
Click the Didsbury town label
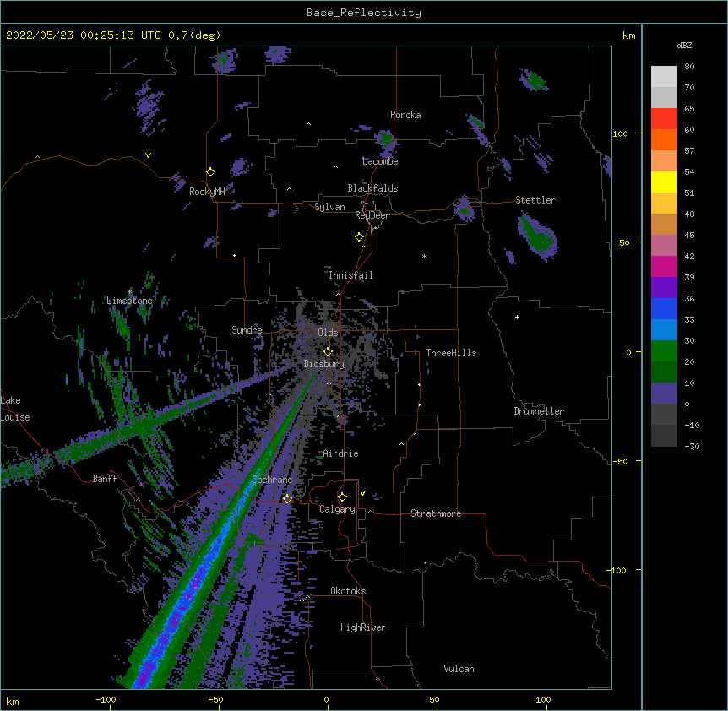pos(324,364)
